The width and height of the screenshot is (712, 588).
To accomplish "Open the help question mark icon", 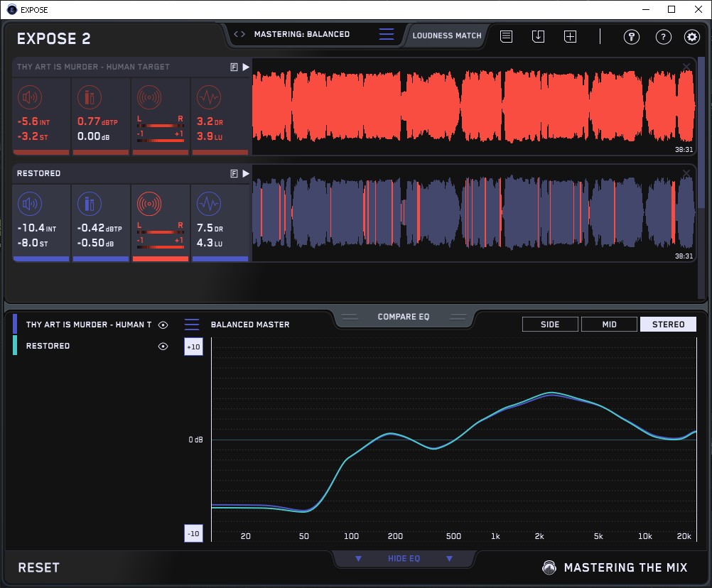I will [x=663, y=37].
